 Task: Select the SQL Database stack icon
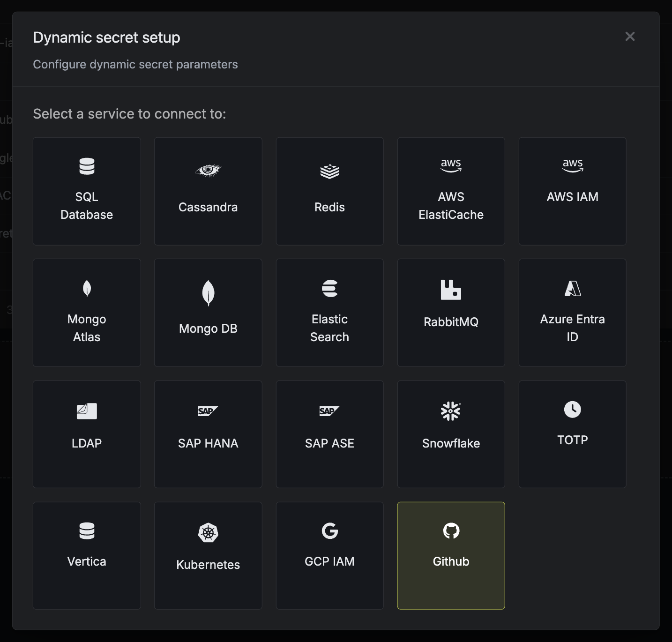tap(87, 166)
